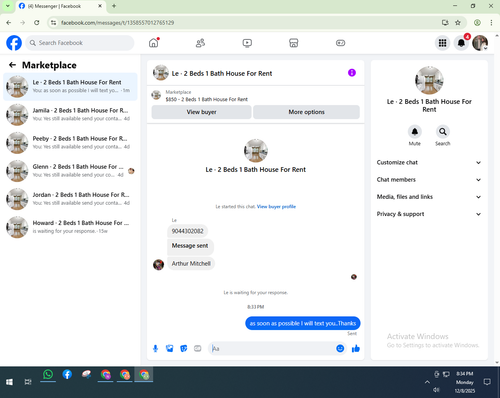500x398 pixels.
Task: Open Glenn's conversation in the list
Action: pos(70,171)
